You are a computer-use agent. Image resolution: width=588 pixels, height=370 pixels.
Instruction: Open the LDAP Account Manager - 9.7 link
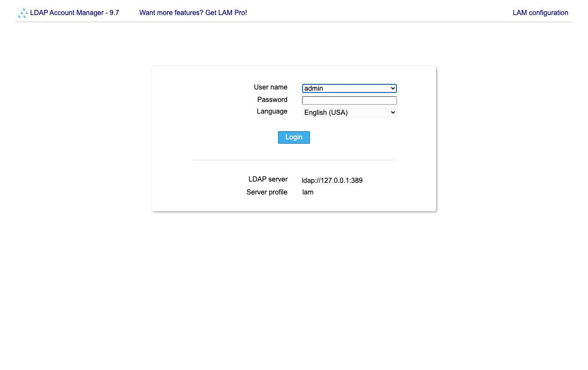74,13
